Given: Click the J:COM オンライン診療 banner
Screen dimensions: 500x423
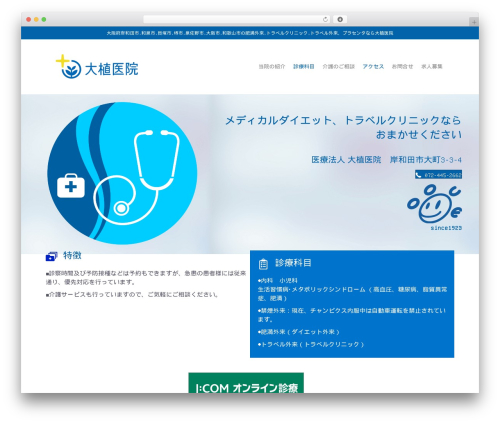Looking at the screenshot, I should point(246,383).
